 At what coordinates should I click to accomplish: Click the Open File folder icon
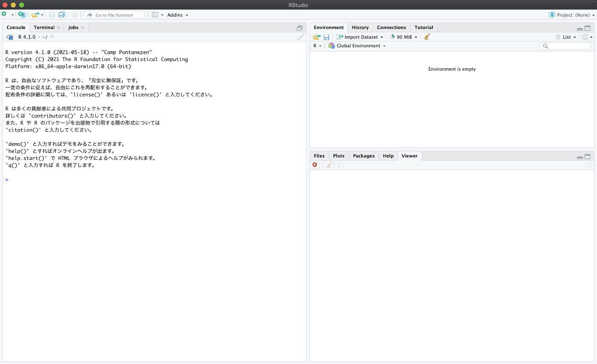point(35,14)
